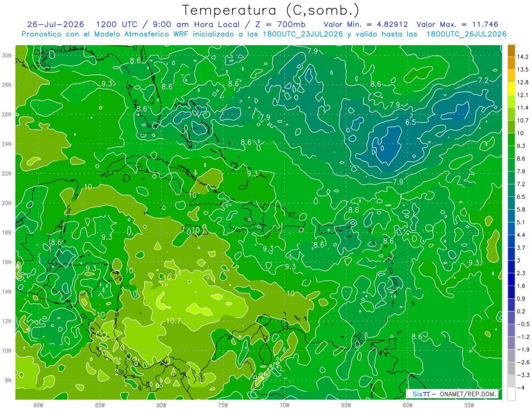Viewport: 532px width, 411px height.
Task: Click the '90W' longitude axis label
Action: tap(38, 405)
